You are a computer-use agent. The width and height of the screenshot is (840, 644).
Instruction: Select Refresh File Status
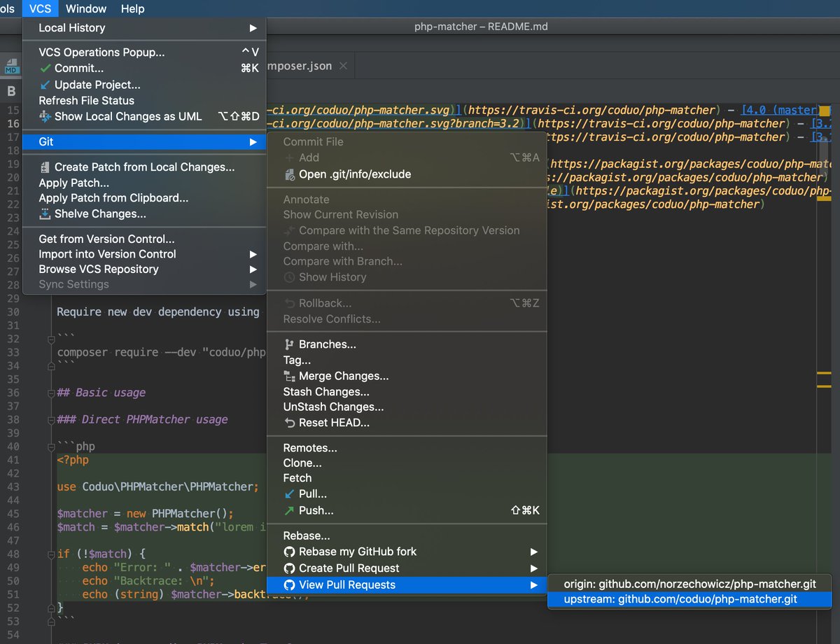tap(144, 101)
